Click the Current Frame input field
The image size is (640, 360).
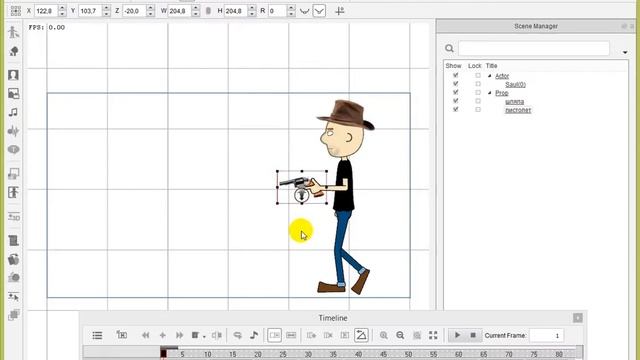(547, 336)
